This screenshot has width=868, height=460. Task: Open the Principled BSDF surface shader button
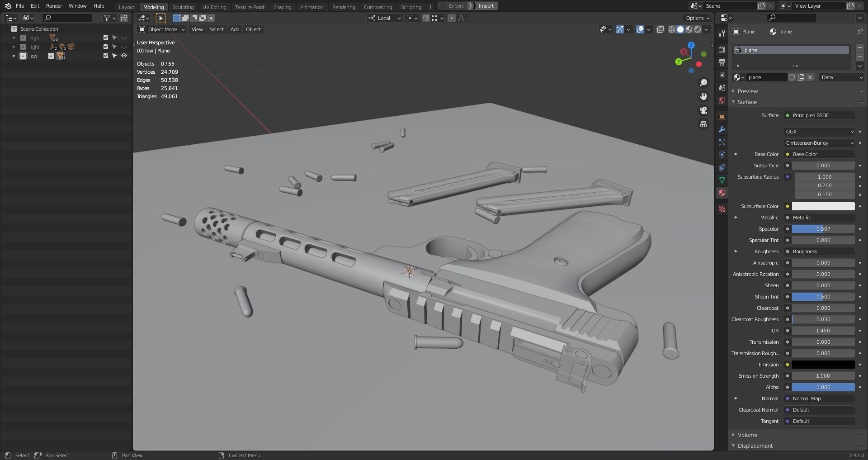click(819, 115)
